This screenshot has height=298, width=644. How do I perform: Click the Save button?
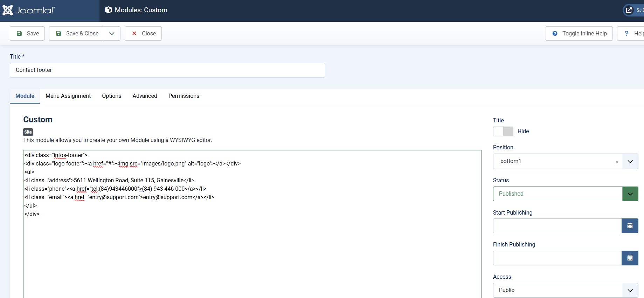(x=27, y=34)
